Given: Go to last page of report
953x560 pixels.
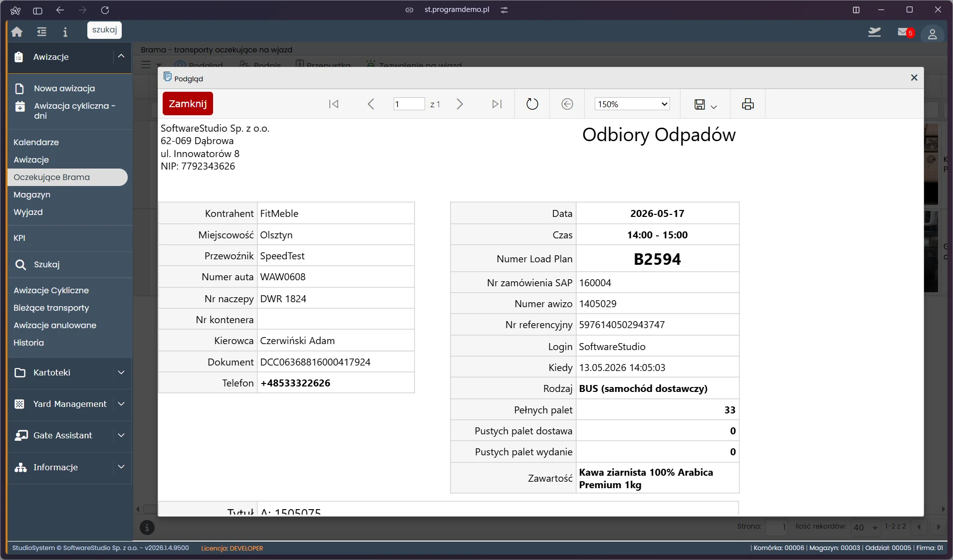Looking at the screenshot, I should pos(496,104).
